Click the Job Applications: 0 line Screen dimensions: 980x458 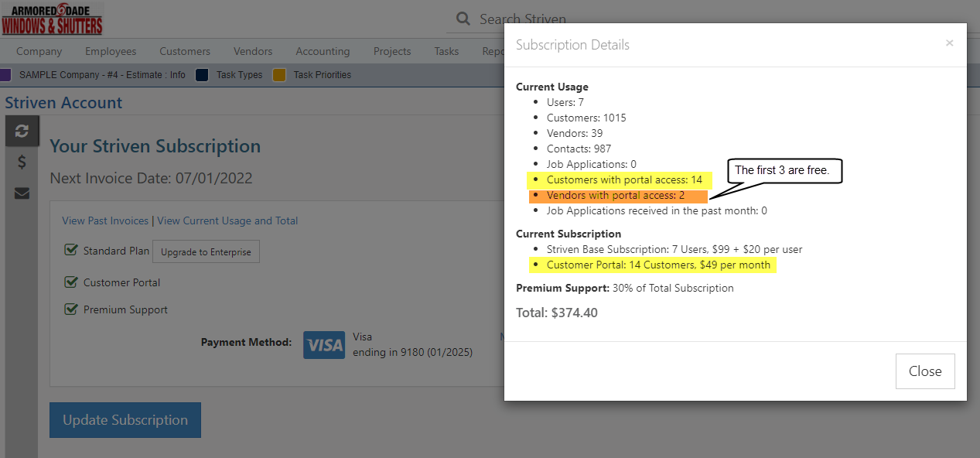(592, 164)
